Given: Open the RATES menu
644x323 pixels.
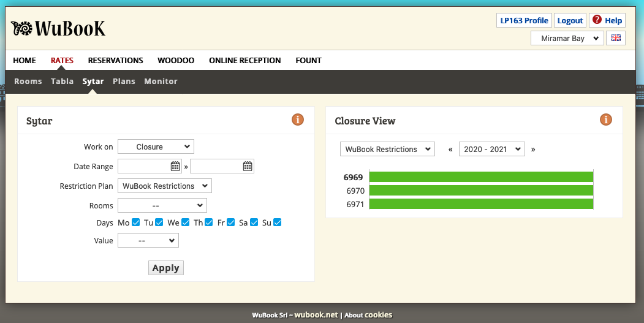Looking at the screenshot, I should click(62, 61).
